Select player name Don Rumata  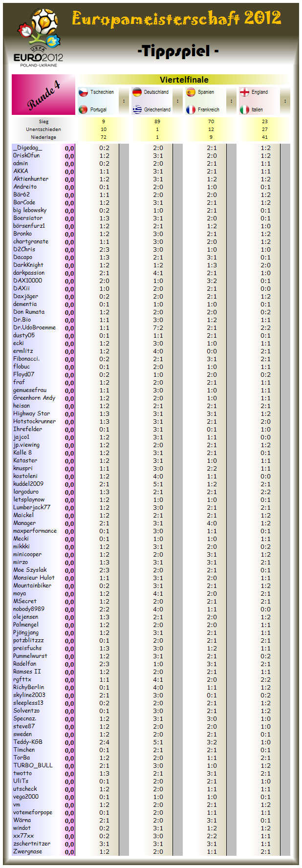[29, 312]
